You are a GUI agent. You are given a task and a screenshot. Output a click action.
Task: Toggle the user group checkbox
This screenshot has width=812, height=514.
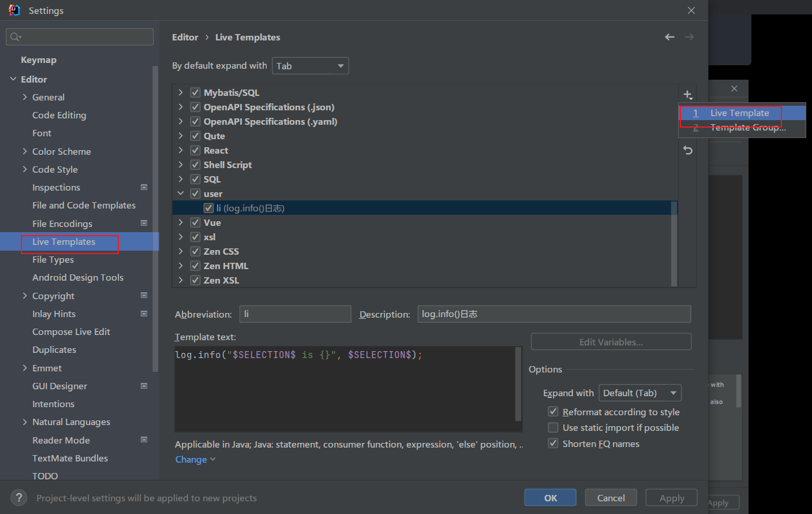[x=195, y=193]
